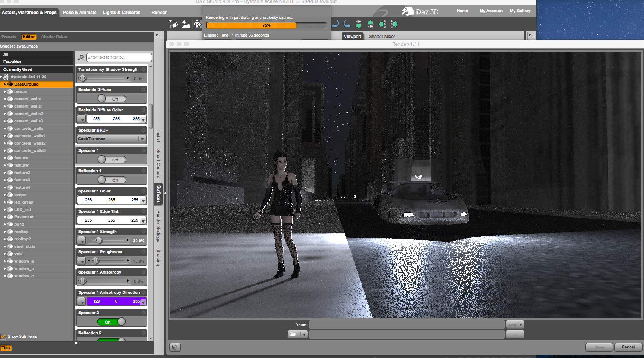The width and height of the screenshot is (644, 358).
Task: Switch to the Lights & Cameras tab
Action: 122,12
